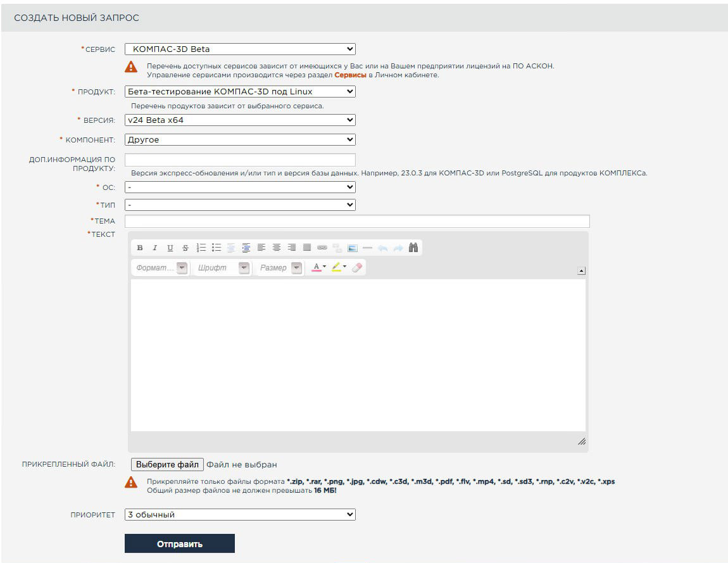
Task: Toggle italic formatting in the editor toolbar
Action: (x=154, y=248)
